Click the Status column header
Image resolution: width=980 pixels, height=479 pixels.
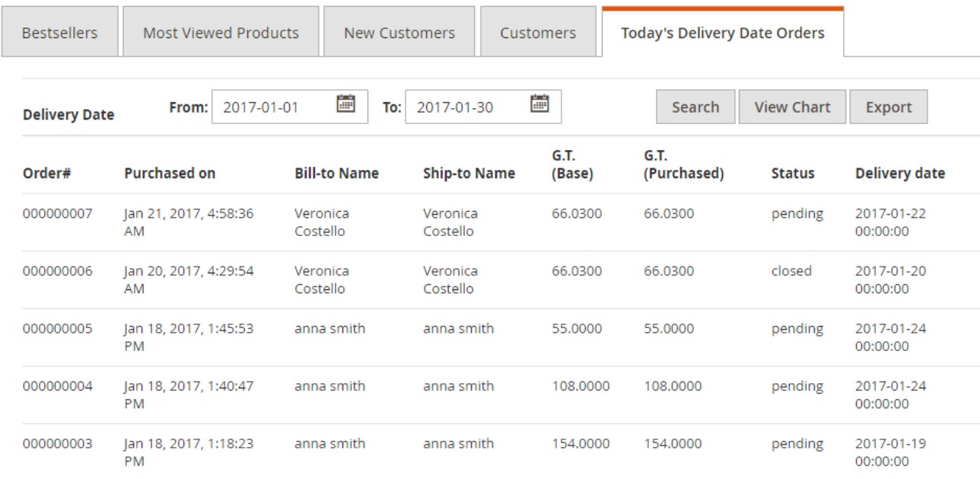pos(792,174)
